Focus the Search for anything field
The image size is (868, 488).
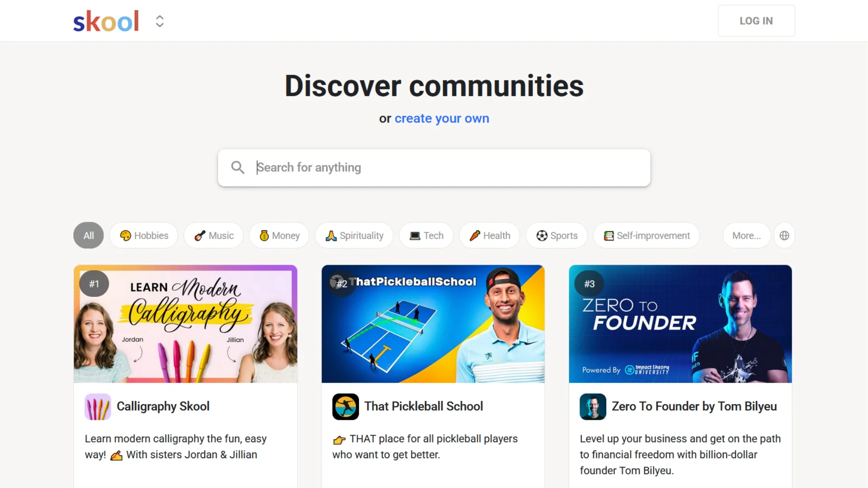click(434, 168)
